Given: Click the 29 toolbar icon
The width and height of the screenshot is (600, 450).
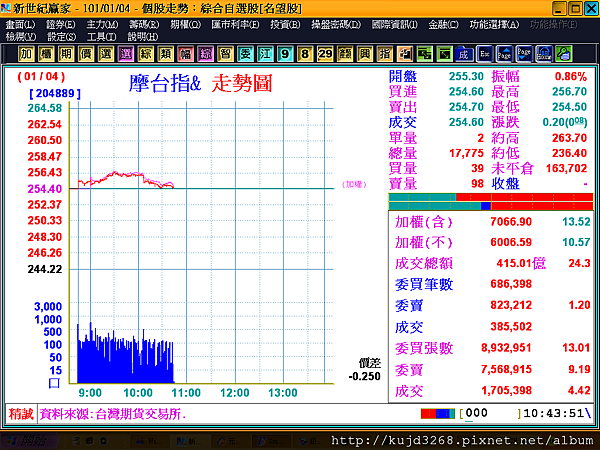Looking at the screenshot, I should click(325, 54).
